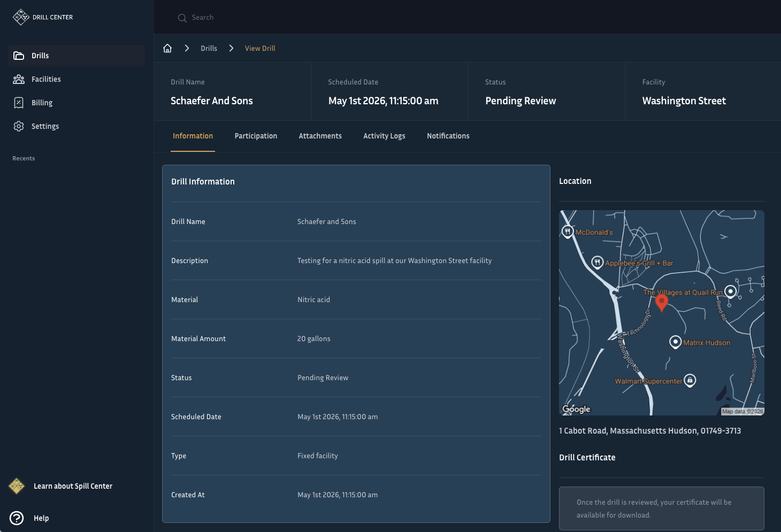Go to home via breadcrumb house icon

[x=167, y=48]
